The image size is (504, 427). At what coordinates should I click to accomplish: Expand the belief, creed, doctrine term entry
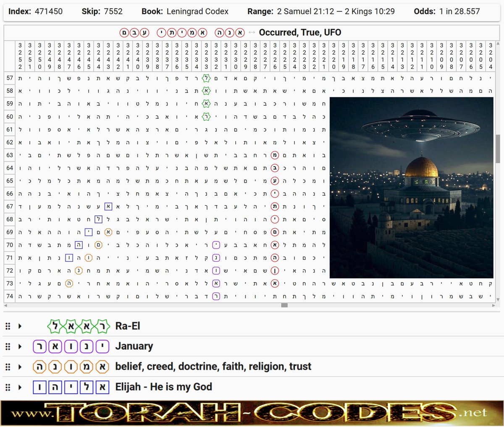pyautogui.click(x=20, y=366)
